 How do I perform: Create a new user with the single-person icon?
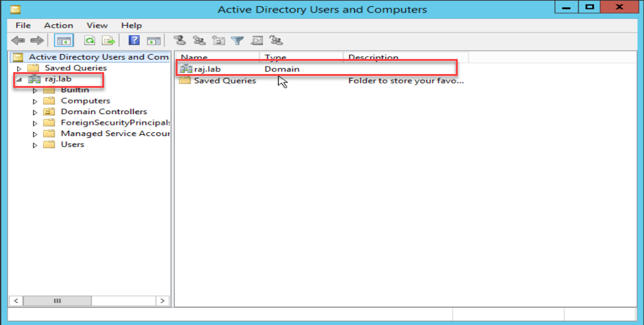tap(179, 40)
